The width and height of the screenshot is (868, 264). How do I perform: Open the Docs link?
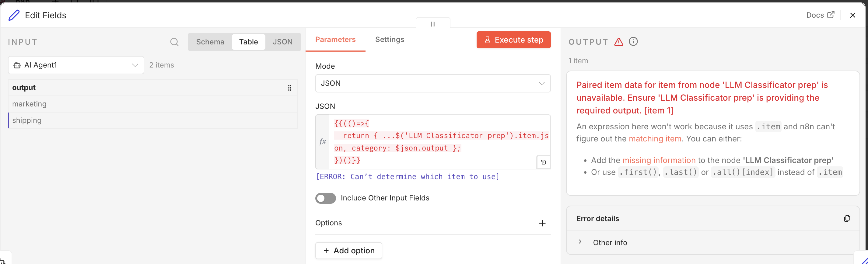pyautogui.click(x=820, y=15)
